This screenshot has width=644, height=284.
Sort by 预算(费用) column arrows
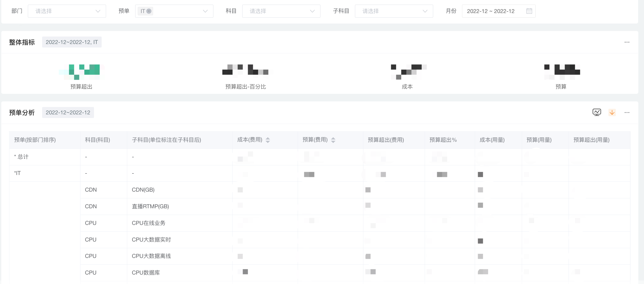click(333, 140)
